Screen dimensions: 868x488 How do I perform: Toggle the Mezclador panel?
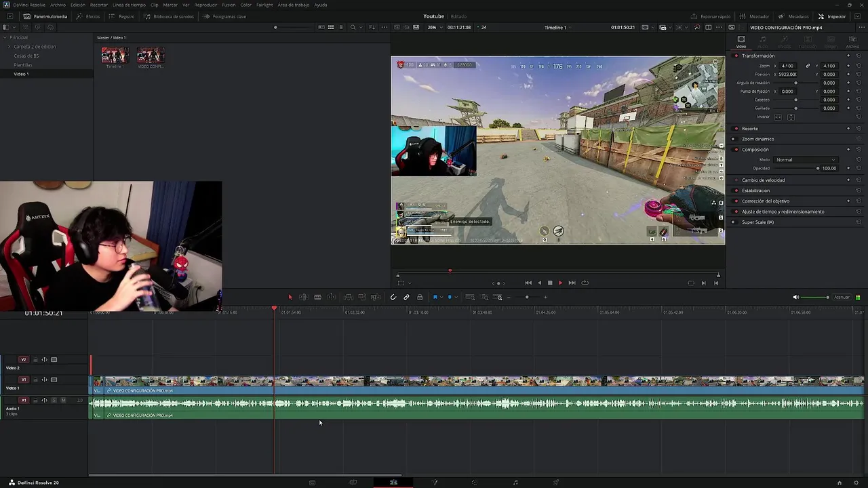coord(755,16)
